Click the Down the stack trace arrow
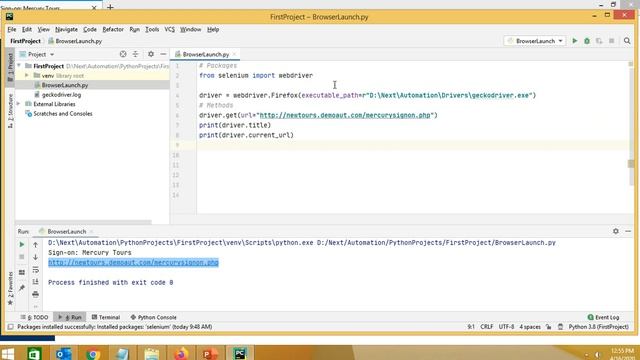The image size is (640, 360). [36, 257]
